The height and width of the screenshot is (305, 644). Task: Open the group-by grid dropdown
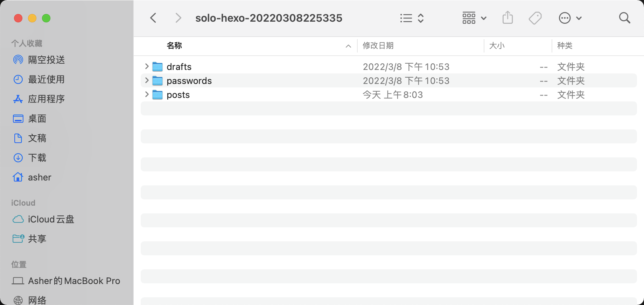(474, 18)
